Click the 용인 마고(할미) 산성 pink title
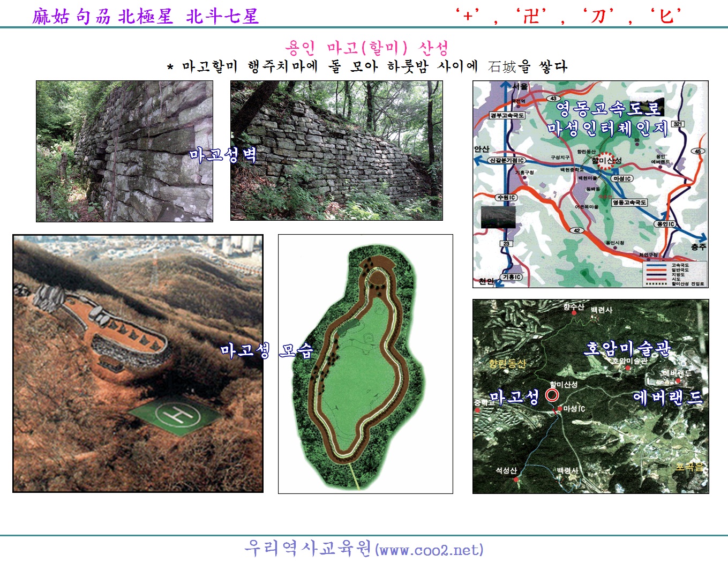728x562 pixels. 366,48
